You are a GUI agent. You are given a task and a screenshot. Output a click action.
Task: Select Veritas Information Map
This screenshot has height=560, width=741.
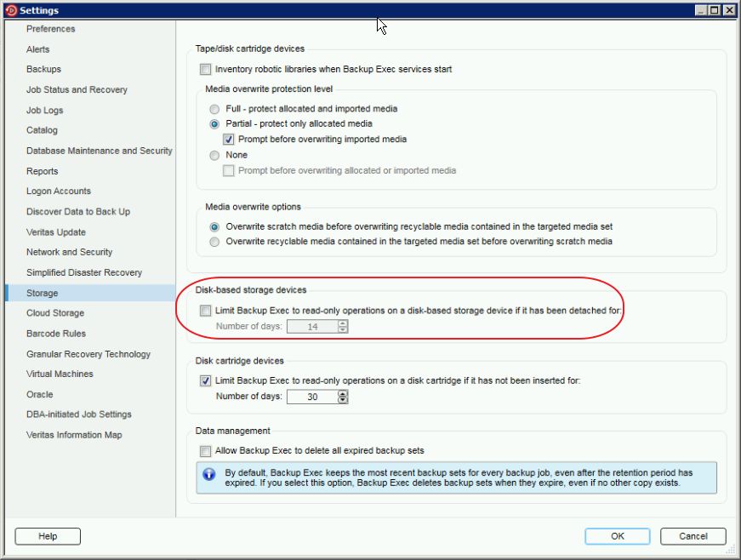74,435
